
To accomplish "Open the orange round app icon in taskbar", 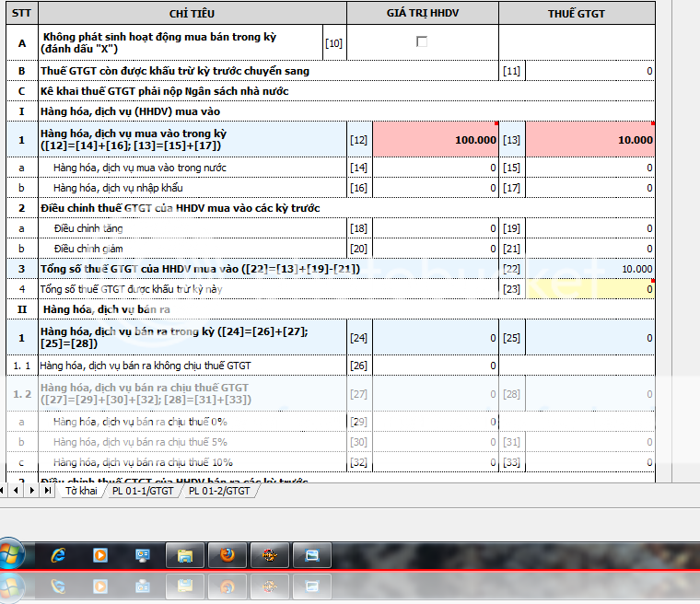I will pos(270,555).
